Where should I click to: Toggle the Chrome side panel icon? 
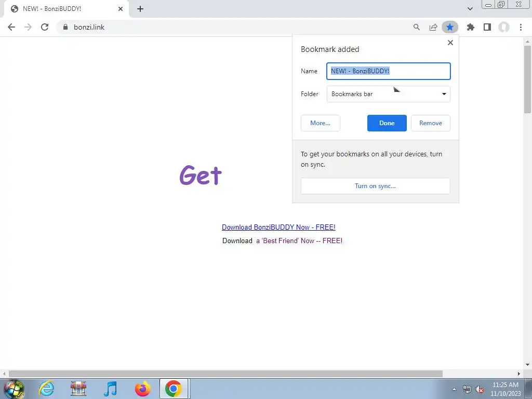pos(487,27)
